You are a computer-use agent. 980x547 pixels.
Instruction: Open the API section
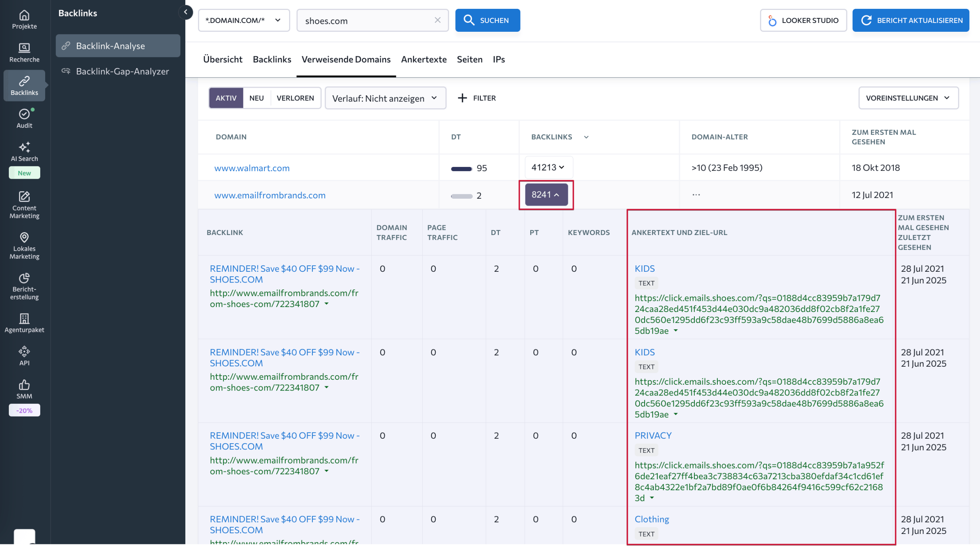tap(24, 355)
